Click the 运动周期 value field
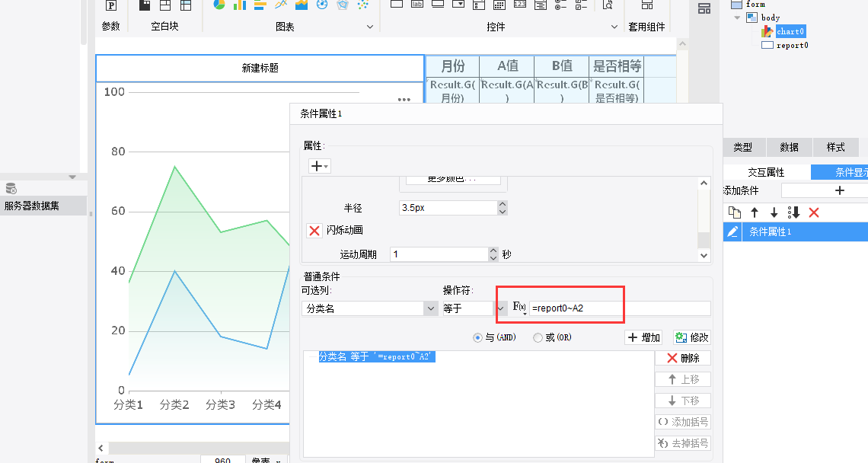The image size is (868, 463). pos(439,254)
